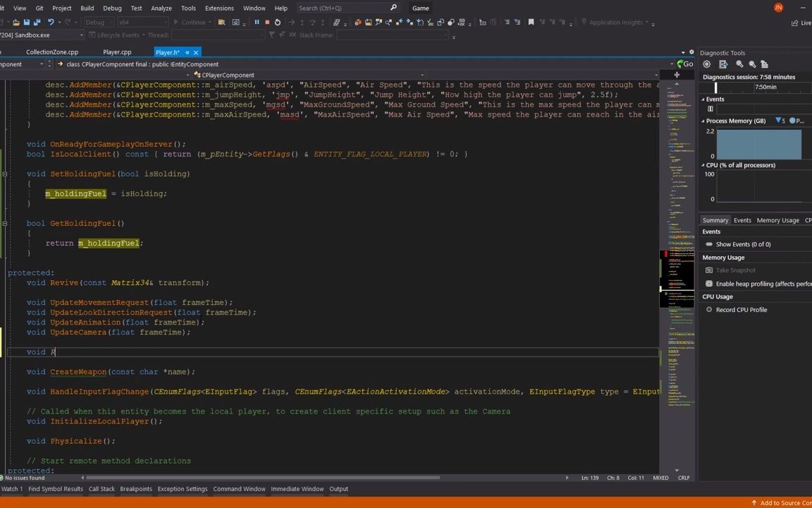Open the notifications bell icon
812x508 pixels.
tap(778, 8)
